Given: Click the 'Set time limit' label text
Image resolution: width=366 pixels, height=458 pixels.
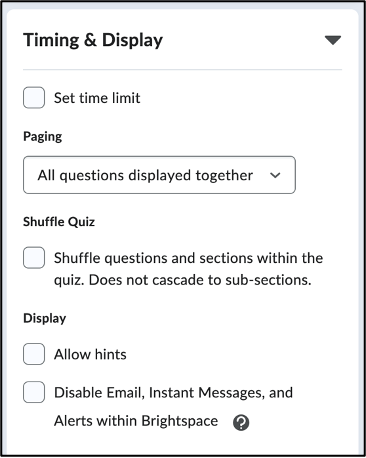Looking at the screenshot, I should coord(97,98).
